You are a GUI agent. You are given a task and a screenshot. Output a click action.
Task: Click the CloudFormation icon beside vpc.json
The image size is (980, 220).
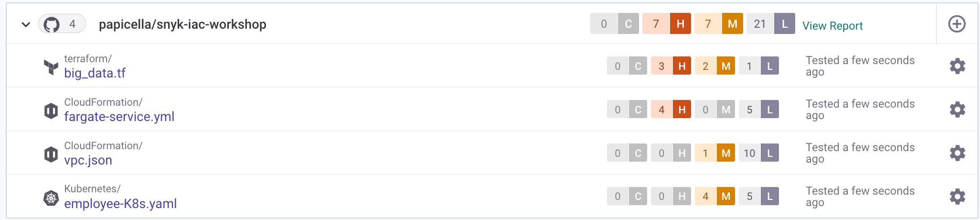51,154
